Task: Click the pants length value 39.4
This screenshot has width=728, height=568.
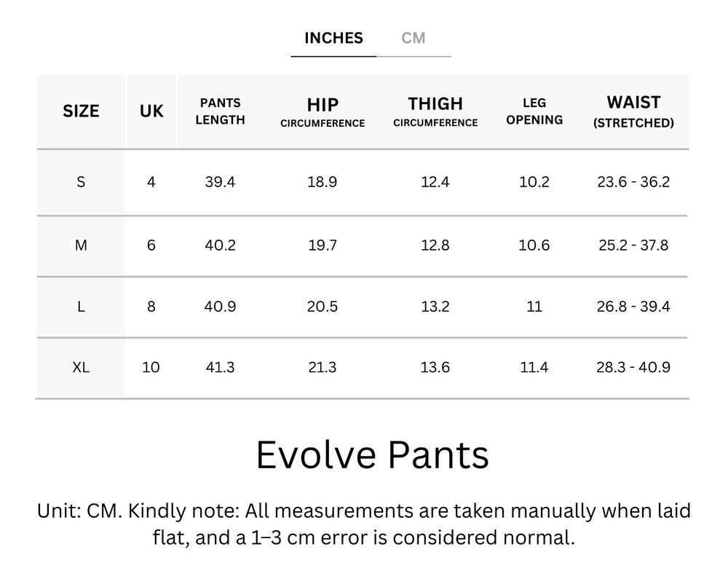Action: coord(220,182)
